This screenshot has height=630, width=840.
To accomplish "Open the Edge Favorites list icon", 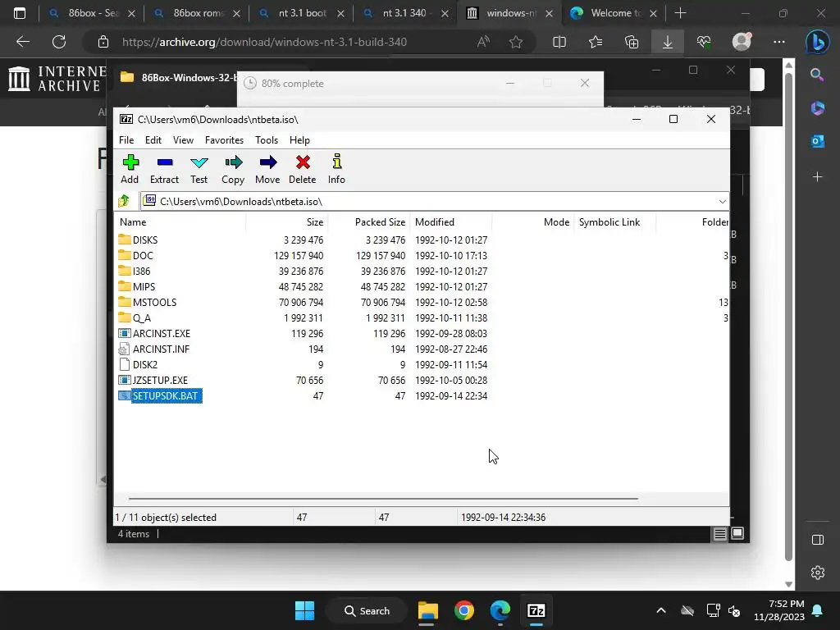I will pos(596,42).
